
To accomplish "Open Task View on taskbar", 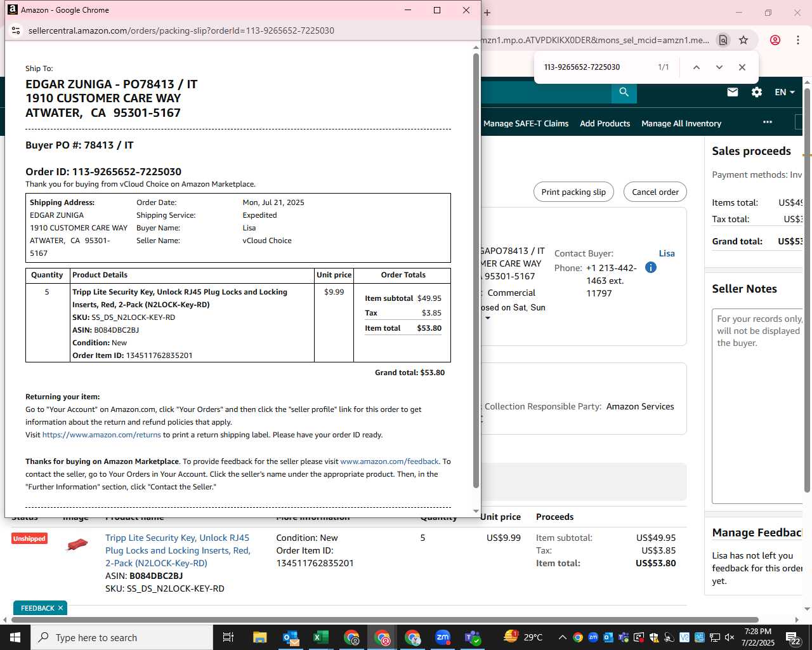I will (x=228, y=637).
